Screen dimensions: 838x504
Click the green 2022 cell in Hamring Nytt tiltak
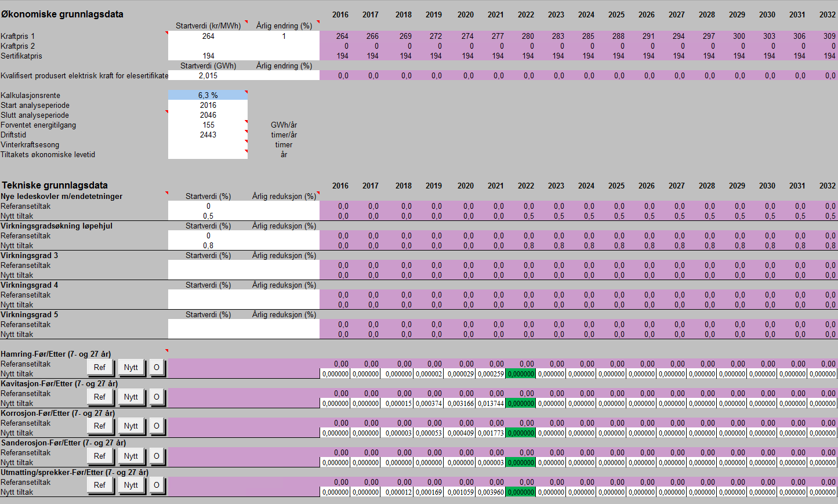click(x=520, y=374)
